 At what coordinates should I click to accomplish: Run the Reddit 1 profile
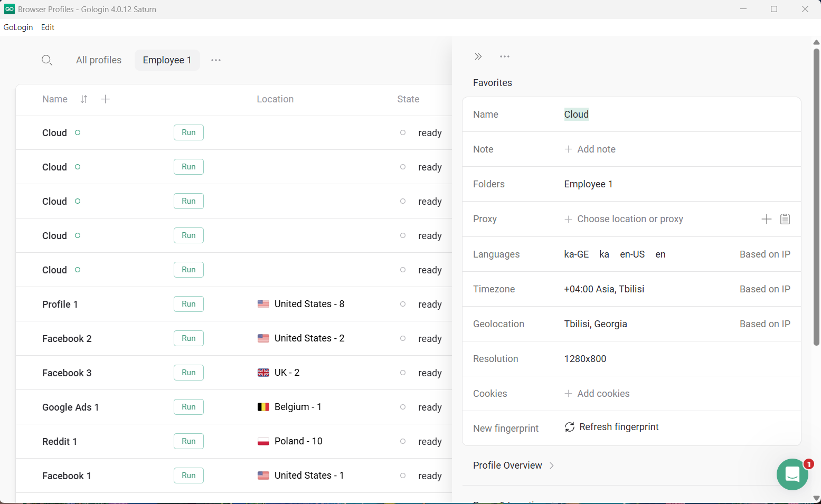188,441
